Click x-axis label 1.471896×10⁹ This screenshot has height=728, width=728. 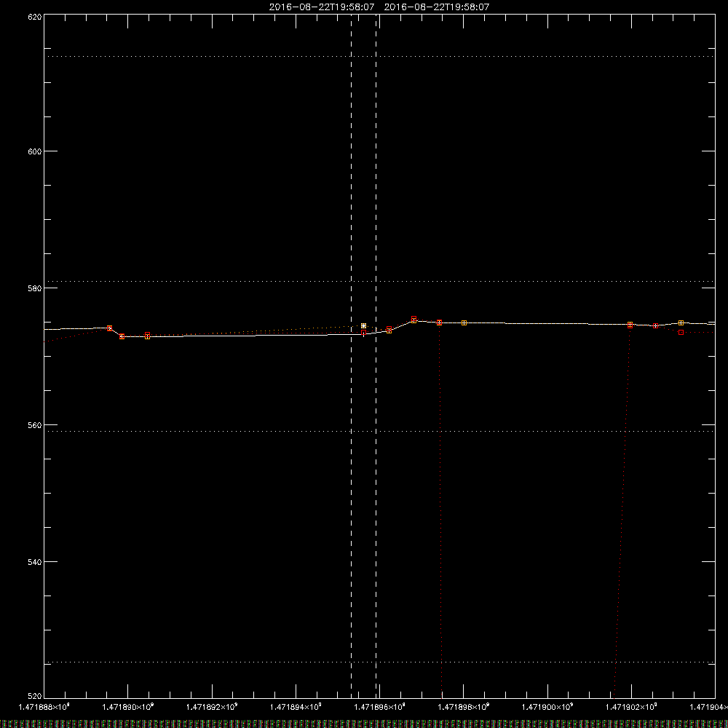click(x=380, y=707)
